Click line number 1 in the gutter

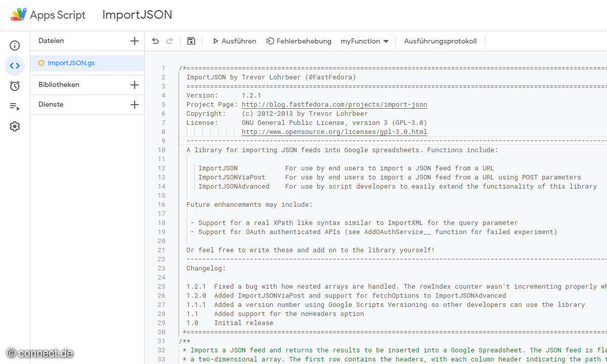[x=163, y=68]
